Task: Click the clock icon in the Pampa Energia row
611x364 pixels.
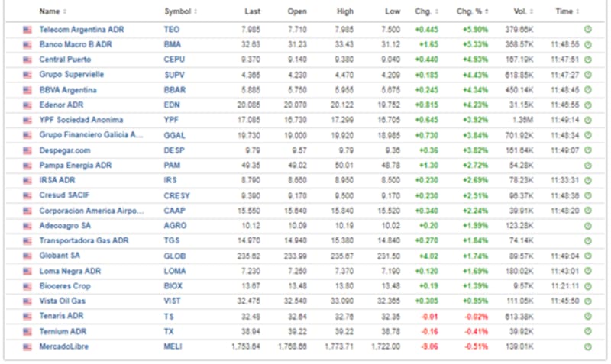Action: [x=588, y=166]
